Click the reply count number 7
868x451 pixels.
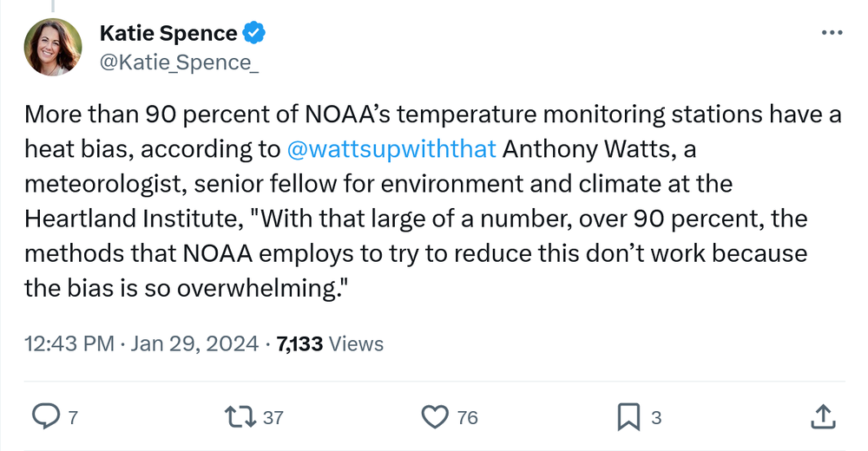73,418
